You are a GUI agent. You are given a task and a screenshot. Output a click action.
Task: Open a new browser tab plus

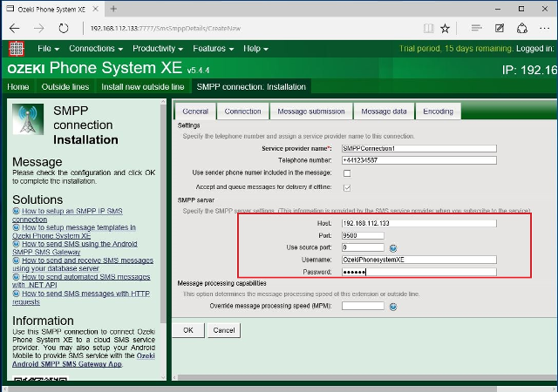pos(113,9)
